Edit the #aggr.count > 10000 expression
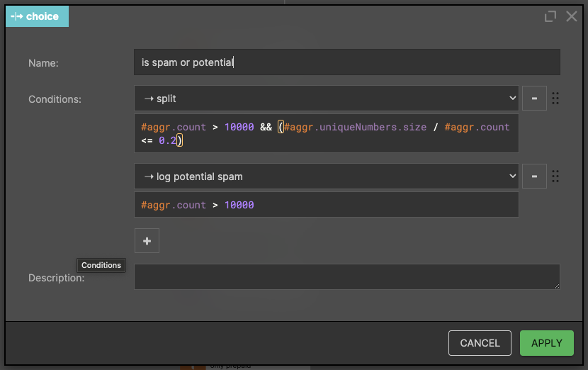 pos(327,205)
